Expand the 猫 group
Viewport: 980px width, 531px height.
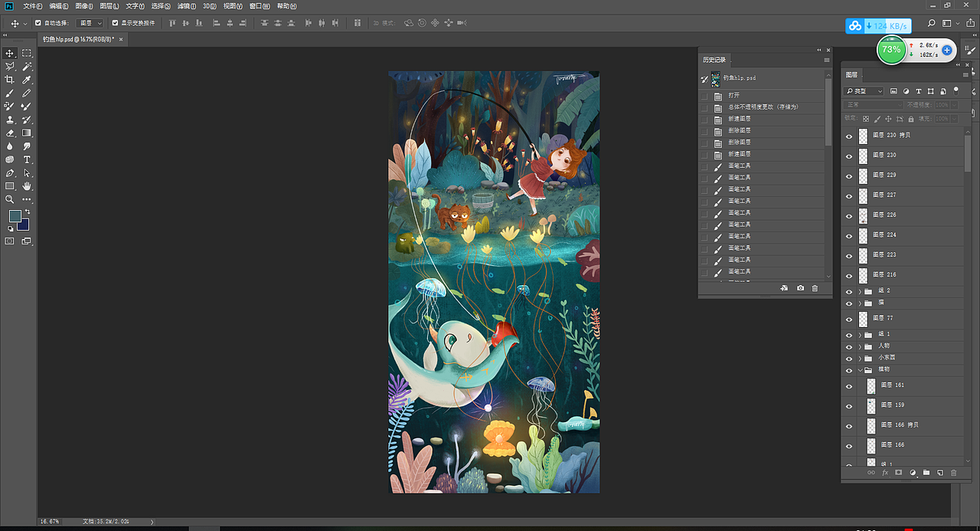tap(860, 304)
